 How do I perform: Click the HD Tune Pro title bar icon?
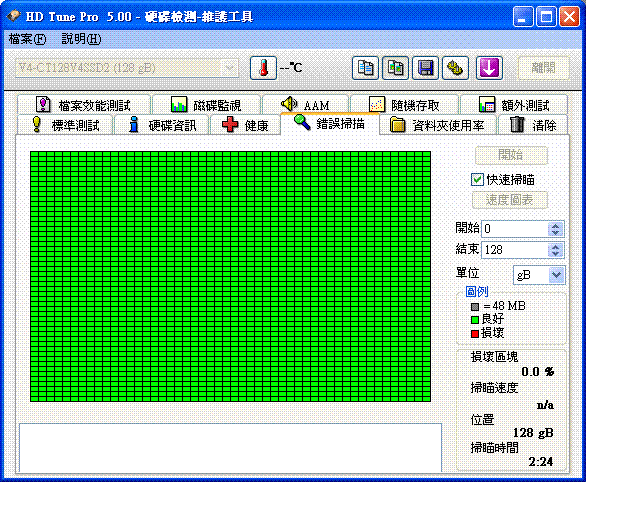pos(14,16)
